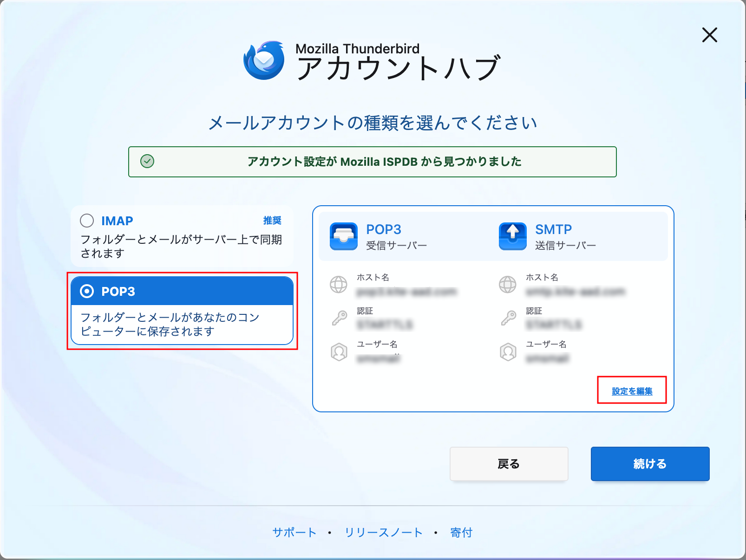This screenshot has height=560, width=746.
Task: Click the key icon for POP3 authentication
Action: [x=339, y=318]
